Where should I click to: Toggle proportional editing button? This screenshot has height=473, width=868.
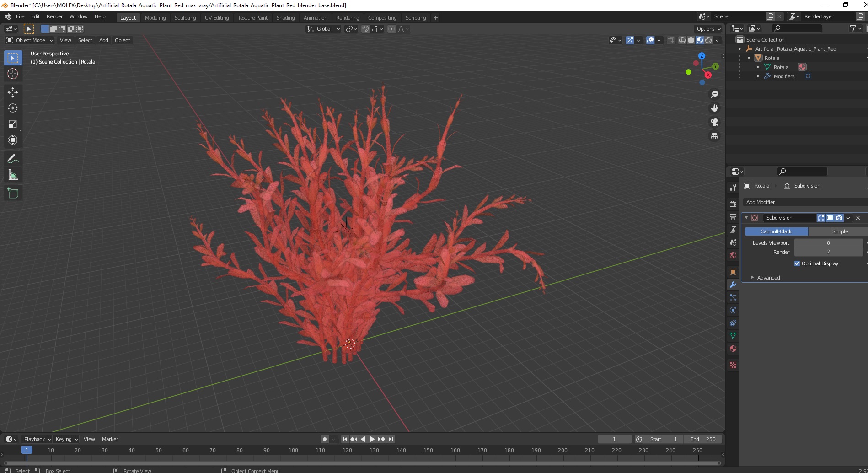(391, 29)
